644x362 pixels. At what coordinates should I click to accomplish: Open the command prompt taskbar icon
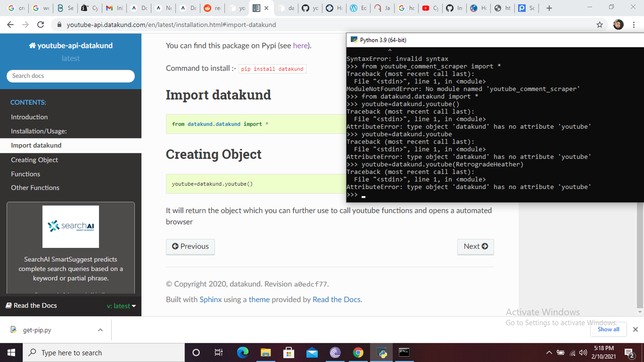405,352
